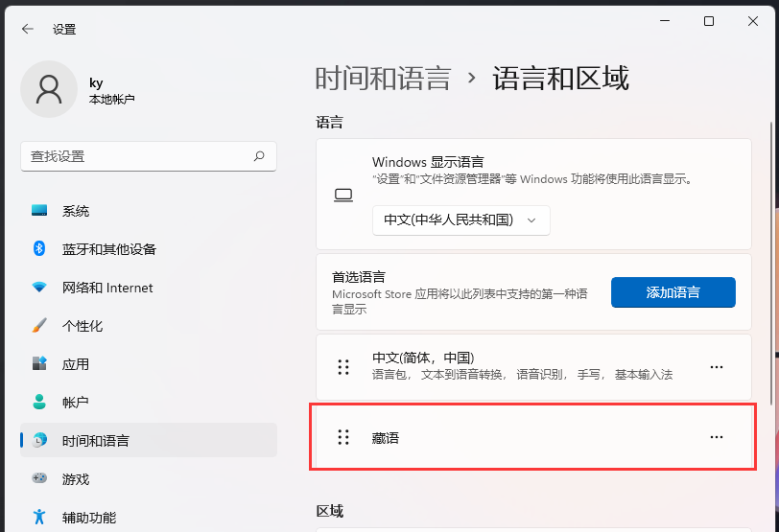Click the display language laptop icon
Screen dimensions: 779x532
pyautogui.click(x=343, y=195)
